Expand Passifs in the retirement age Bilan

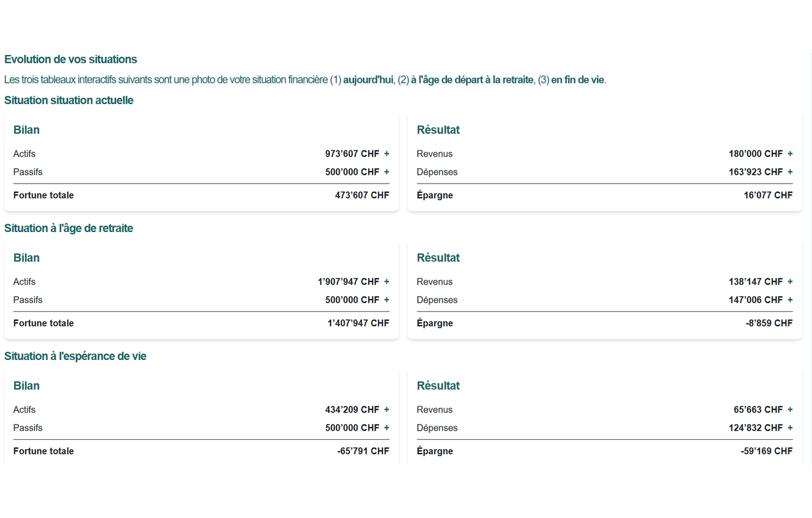387,300
